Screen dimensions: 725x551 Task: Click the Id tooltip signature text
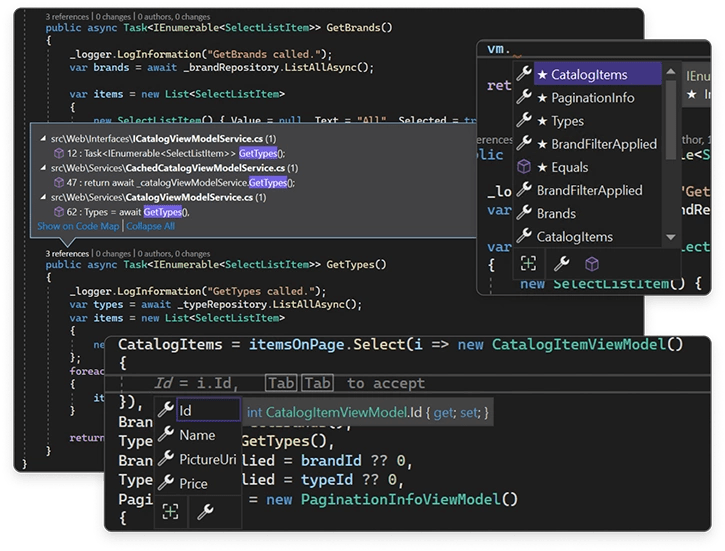point(368,412)
